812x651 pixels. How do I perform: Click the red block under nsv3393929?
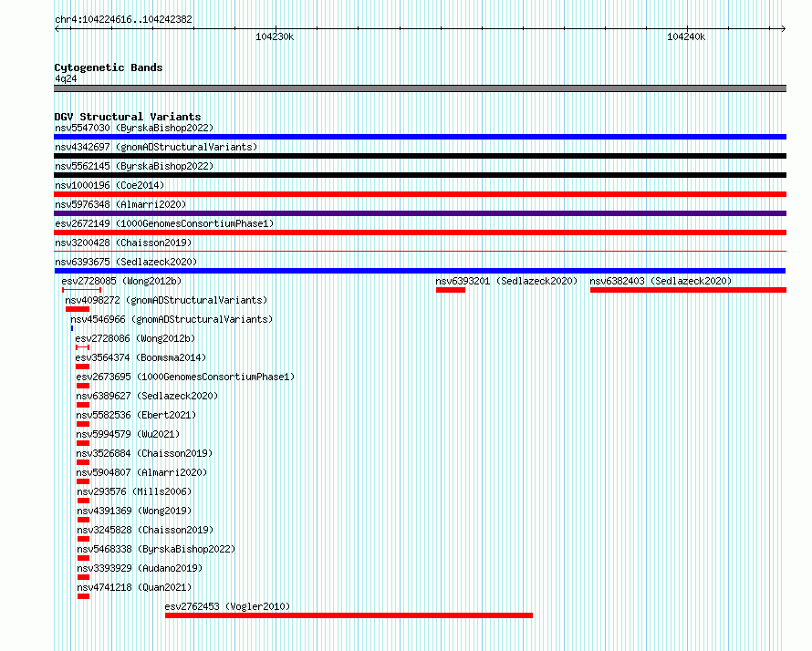coord(83,577)
